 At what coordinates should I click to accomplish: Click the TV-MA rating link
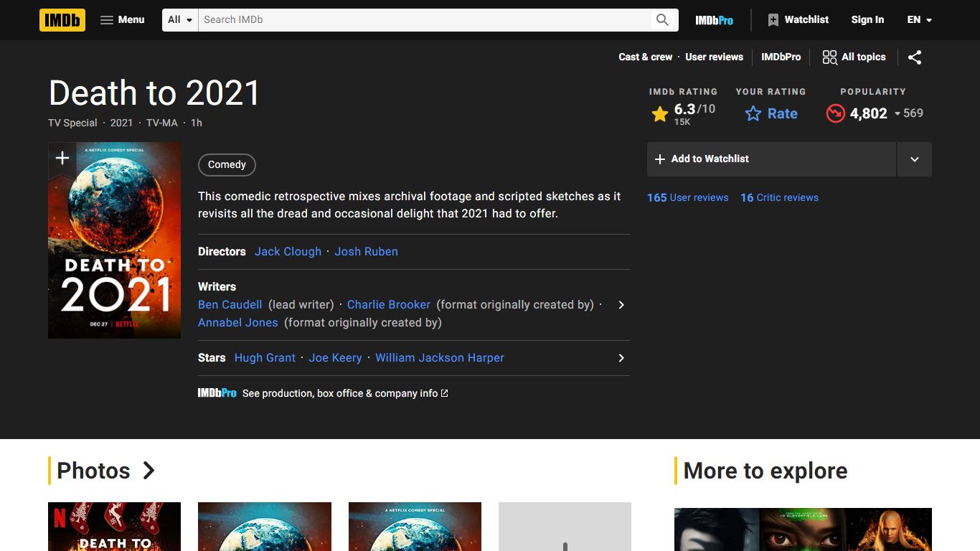click(x=161, y=123)
